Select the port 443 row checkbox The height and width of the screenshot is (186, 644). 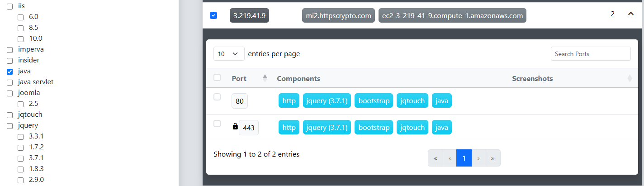[217, 124]
